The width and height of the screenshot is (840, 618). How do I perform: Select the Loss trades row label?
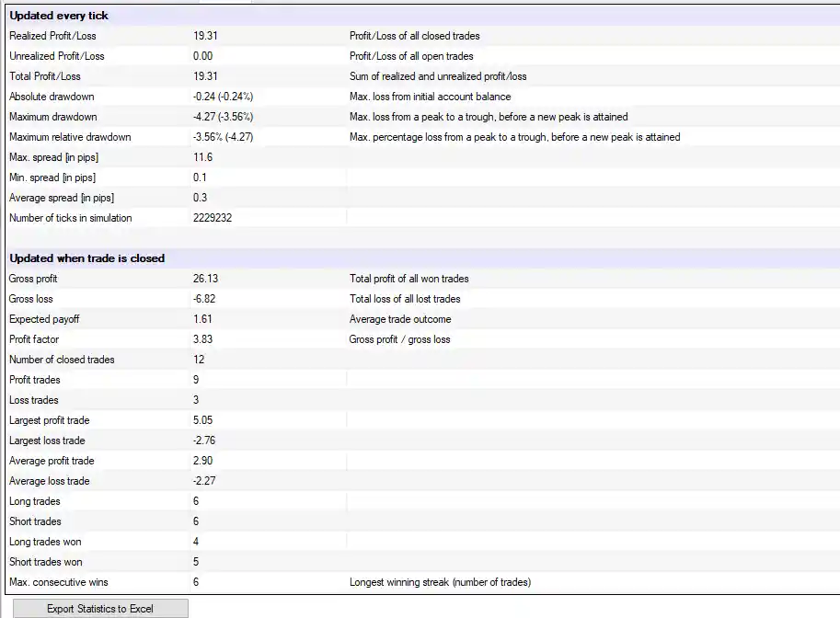[x=33, y=400]
